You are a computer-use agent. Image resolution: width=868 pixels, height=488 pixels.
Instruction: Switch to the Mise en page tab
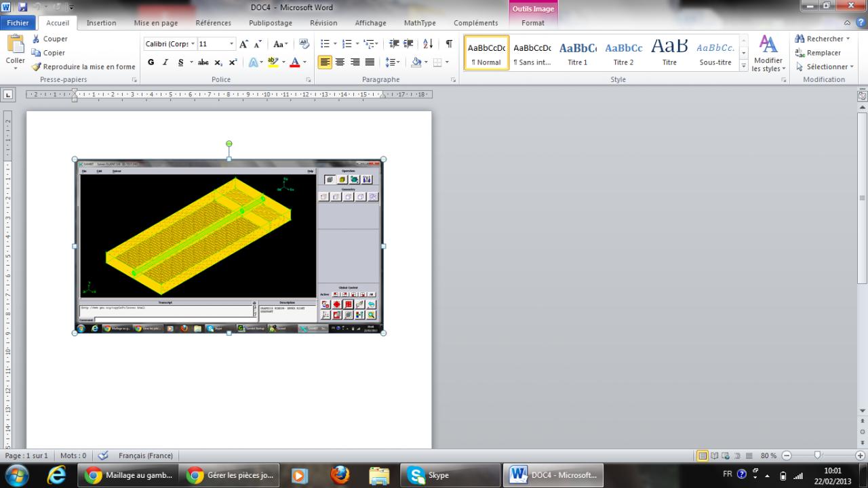[155, 23]
